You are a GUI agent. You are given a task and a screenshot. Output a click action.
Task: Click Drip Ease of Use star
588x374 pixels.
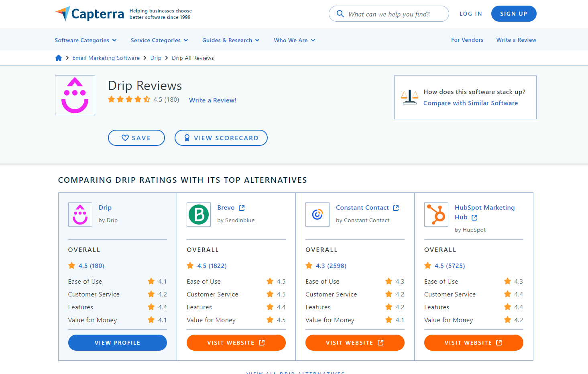point(151,281)
